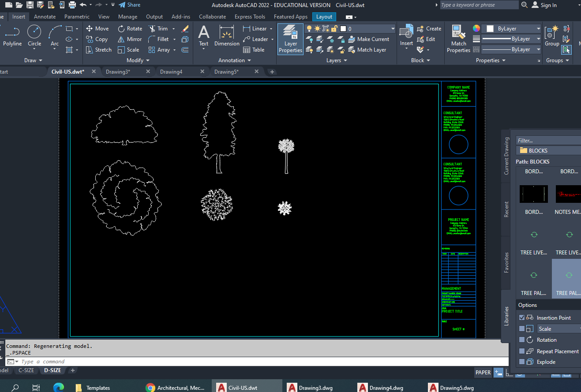Activate Match Properties
Image resolution: width=581 pixels, height=392 pixels.
pyautogui.click(x=458, y=39)
